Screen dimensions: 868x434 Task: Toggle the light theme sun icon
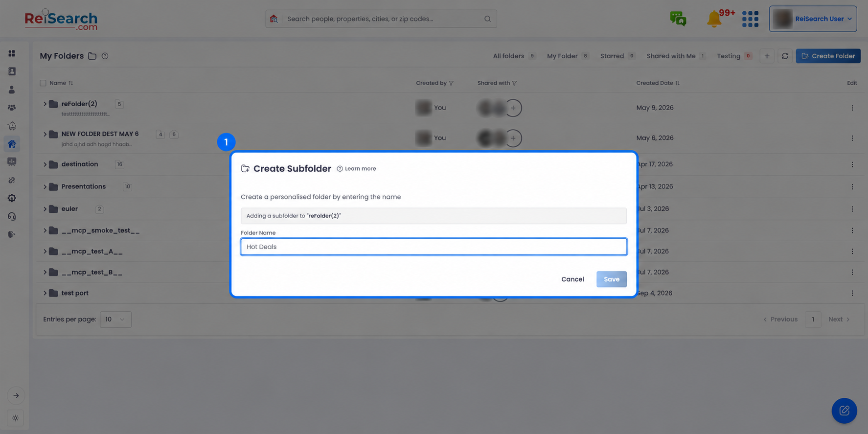click(16, 418)
